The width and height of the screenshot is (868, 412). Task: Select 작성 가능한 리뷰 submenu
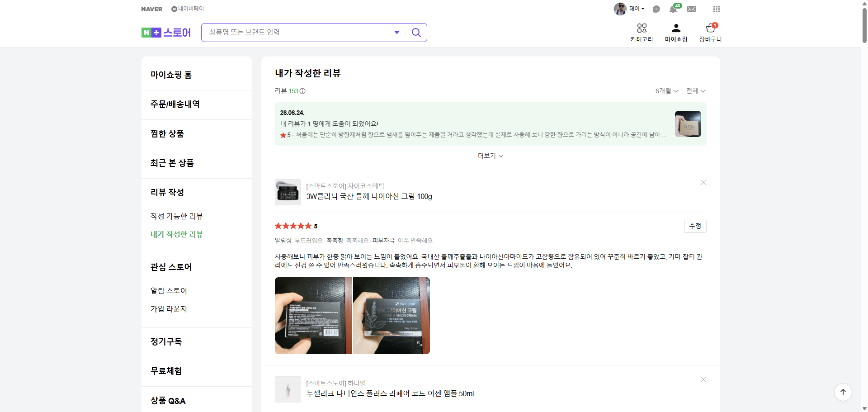click(x=177, y=216)
